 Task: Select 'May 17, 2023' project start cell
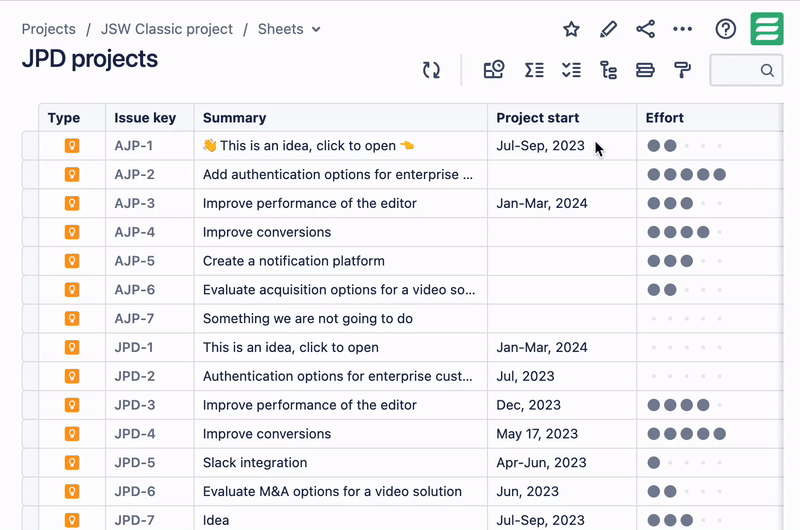[562, 434]
